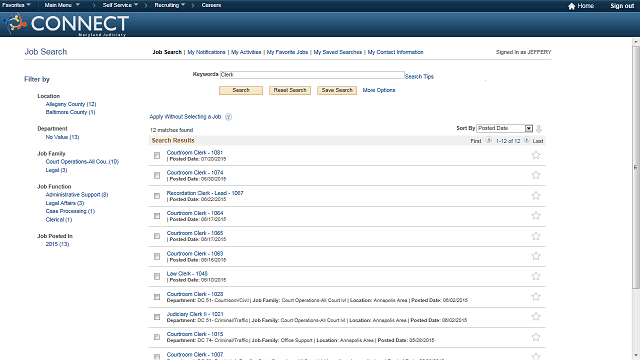This screenshot has height=360, width=640.
Task: Check the Courtroom Clerk - 1081 checkbox
Action: (157, 156)
